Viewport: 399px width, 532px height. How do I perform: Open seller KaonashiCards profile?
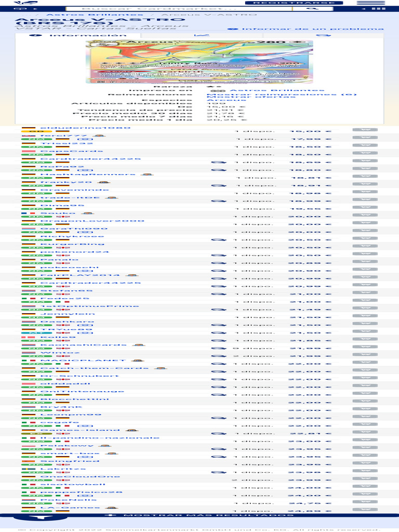click(84, 345)
